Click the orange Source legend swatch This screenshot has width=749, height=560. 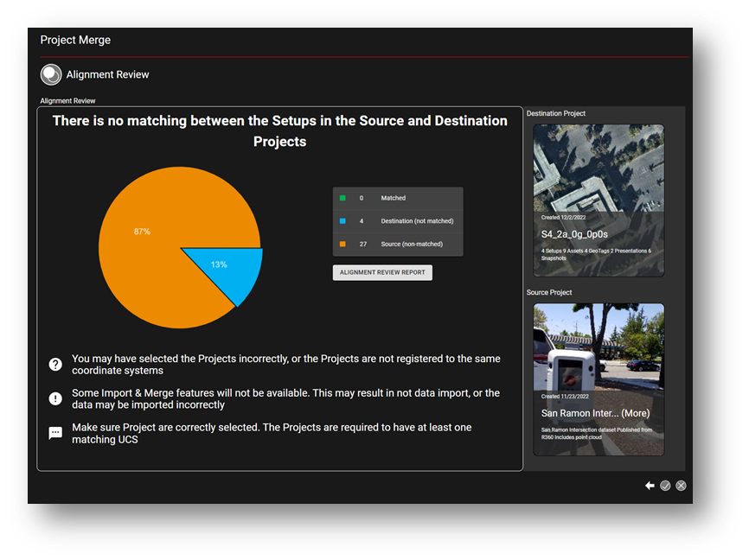(x=342, y=245)
